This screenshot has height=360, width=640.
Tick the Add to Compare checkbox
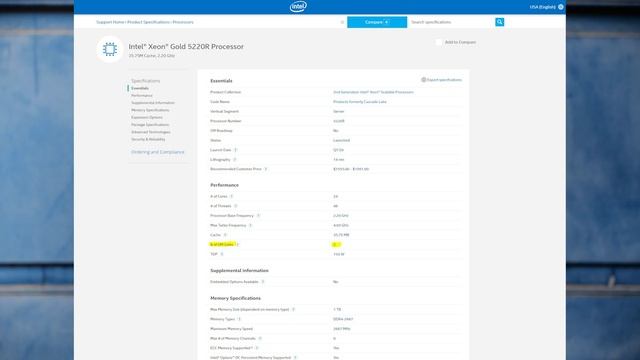click(x=439, y=42)
